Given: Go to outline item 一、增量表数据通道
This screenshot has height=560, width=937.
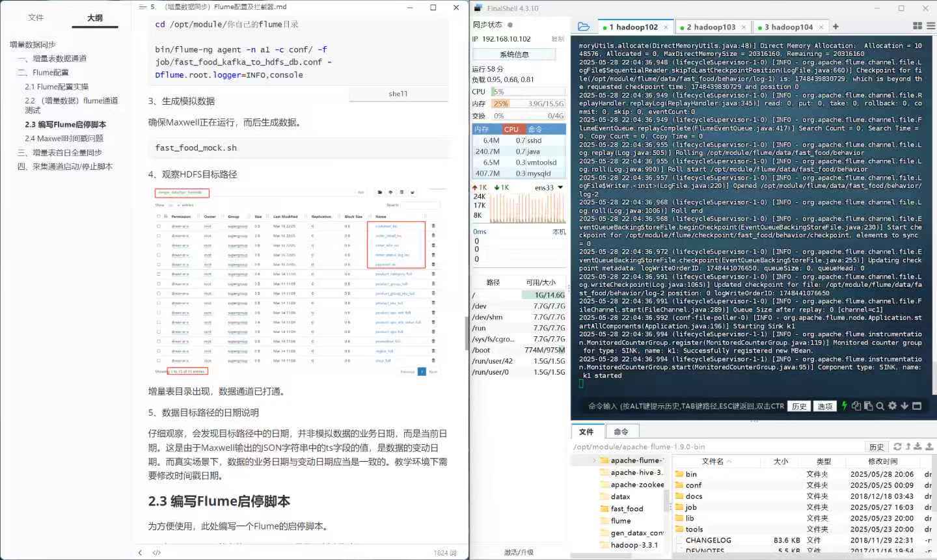Looking at the screenshot, I should point(53,59).
